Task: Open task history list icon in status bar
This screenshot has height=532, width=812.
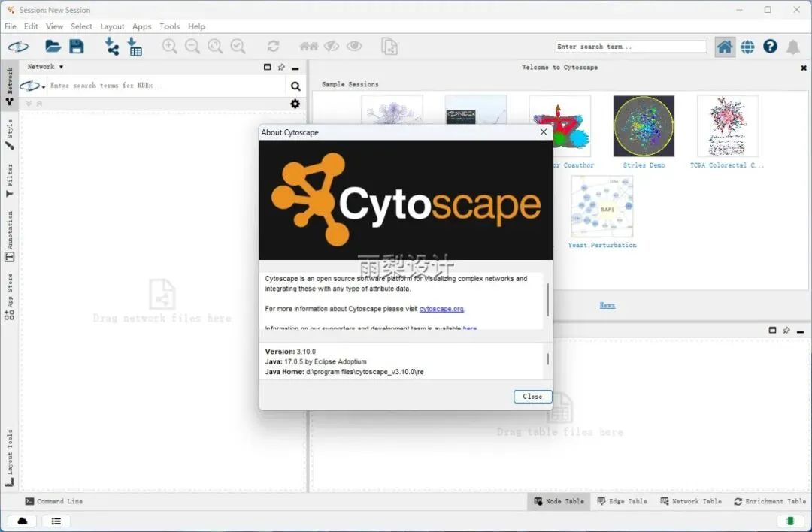Action: (56, 521)
